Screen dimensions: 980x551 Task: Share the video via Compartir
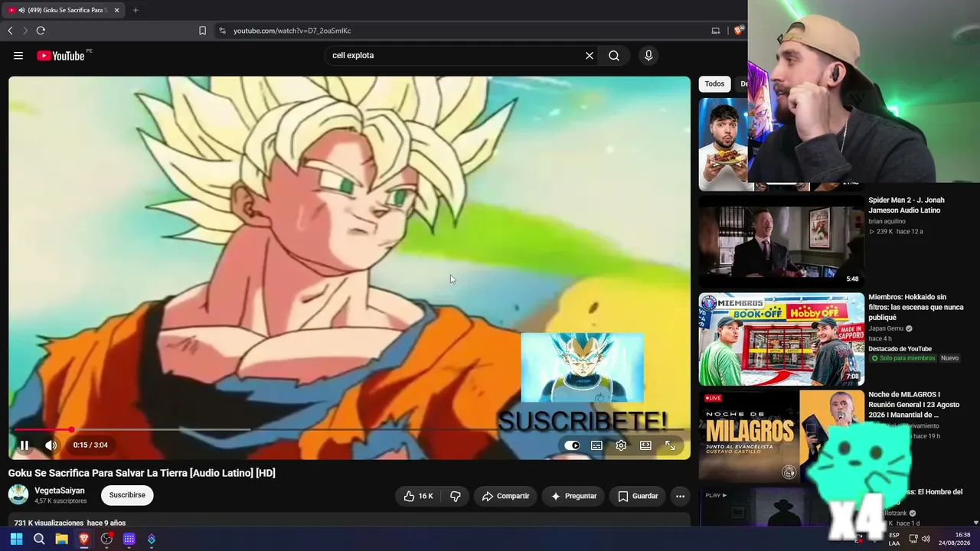coord(505,496)
